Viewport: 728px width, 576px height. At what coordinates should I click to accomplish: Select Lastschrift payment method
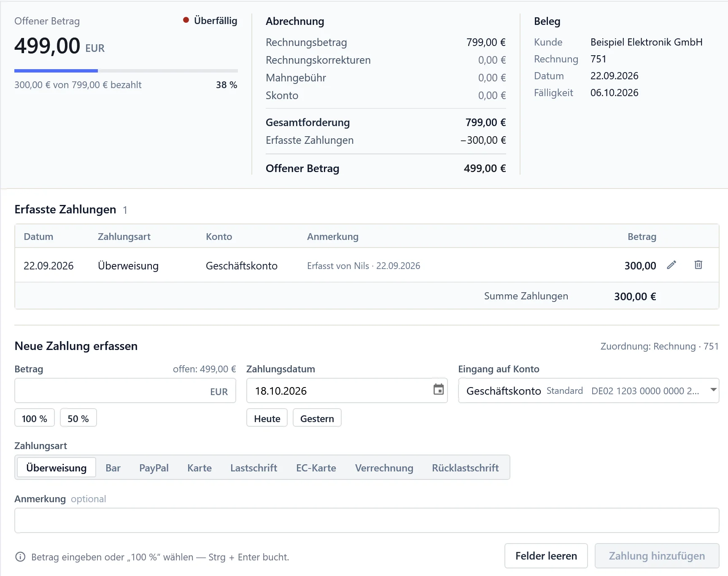254,468
